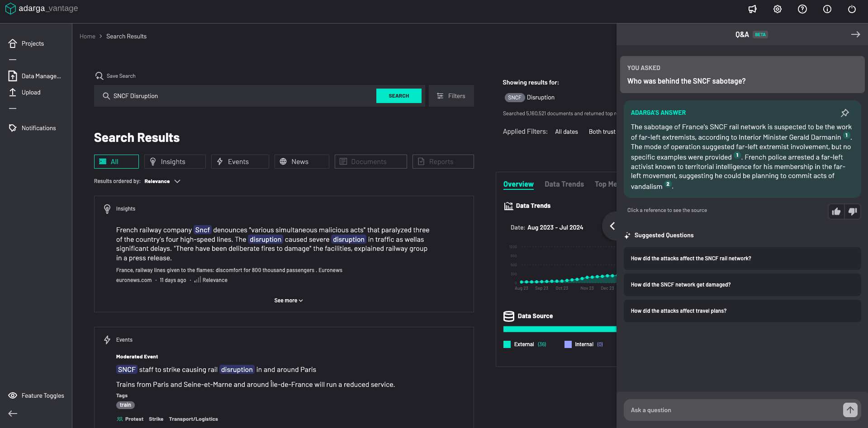Viewport: 868px width, 428px height.
Task: Click the Save Search icon
Action: [x=99, y=75]
